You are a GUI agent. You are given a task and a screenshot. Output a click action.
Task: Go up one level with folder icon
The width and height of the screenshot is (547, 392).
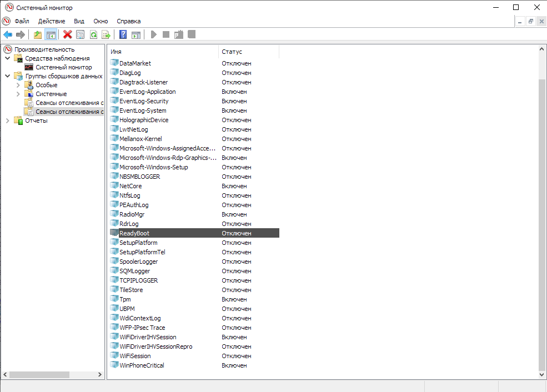tap(38, 34)
